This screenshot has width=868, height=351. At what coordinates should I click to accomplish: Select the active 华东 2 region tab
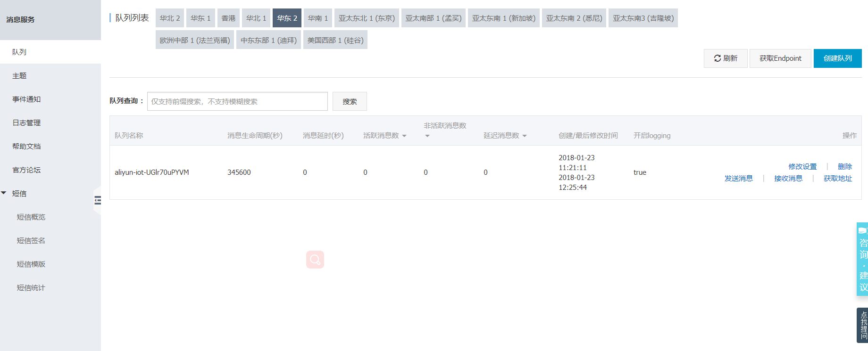coord(287,18)
